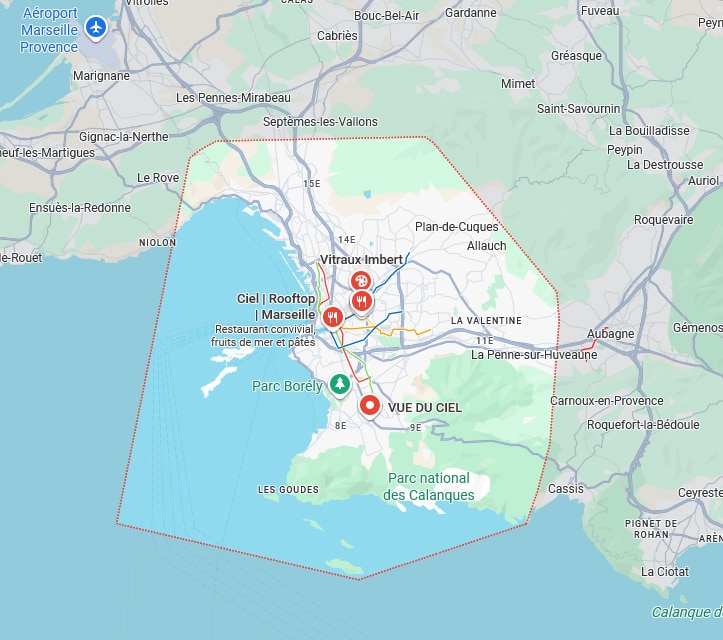723x640 pixels.
Task: Open the restaurant pin below Vitraux Imbert
Action: click(x=362, y=302)
